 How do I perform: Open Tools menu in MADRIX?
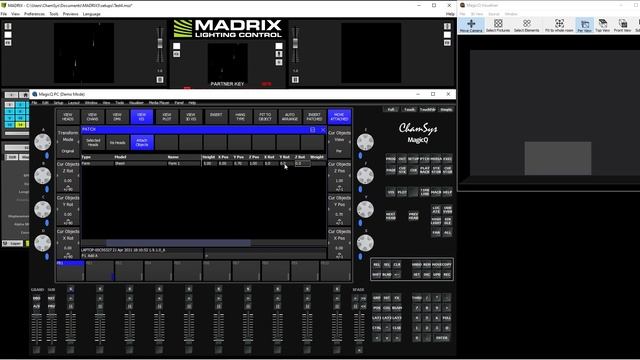[x=54, y=14]
